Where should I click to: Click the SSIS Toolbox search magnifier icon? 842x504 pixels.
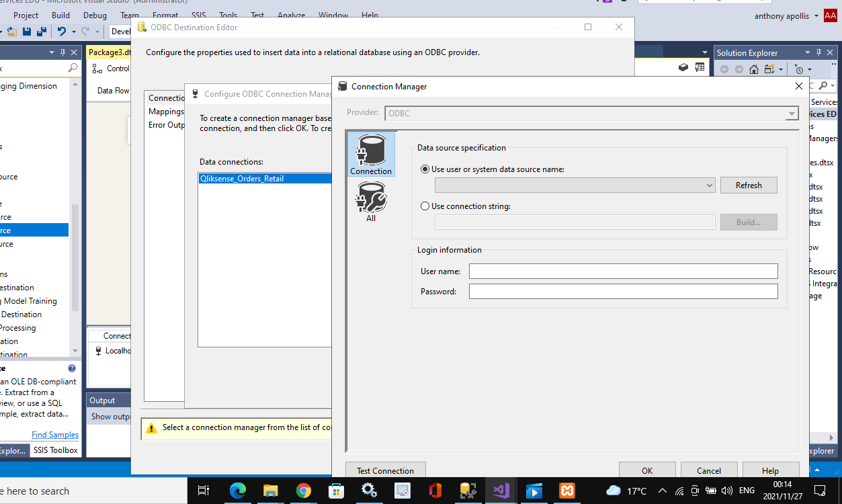point(73,69)
